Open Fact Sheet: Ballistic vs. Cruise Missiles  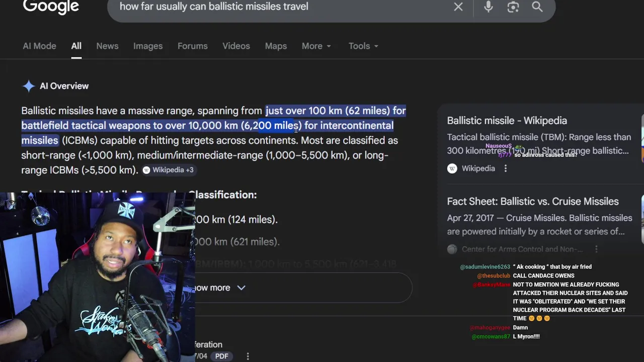[x=533, y=201]
